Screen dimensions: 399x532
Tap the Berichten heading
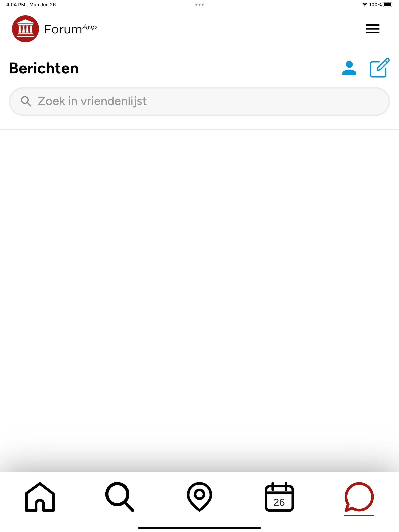[44, 68]
